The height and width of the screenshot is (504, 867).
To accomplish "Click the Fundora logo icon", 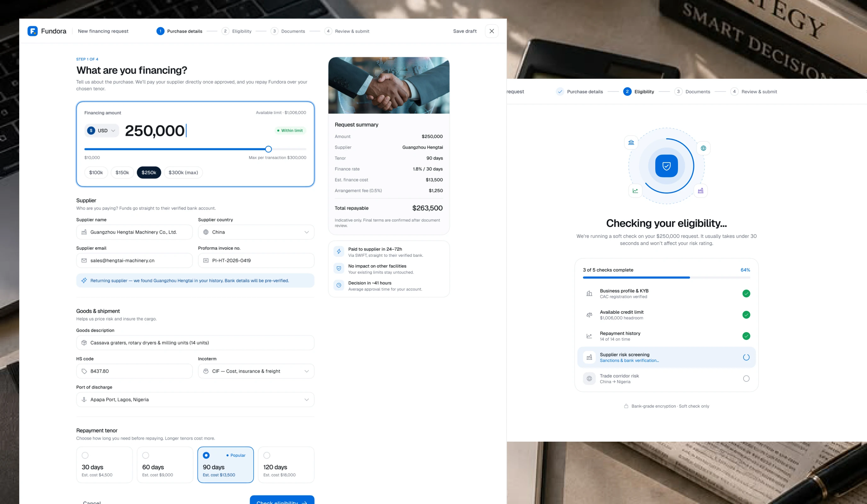I will [x=32, y=31].
